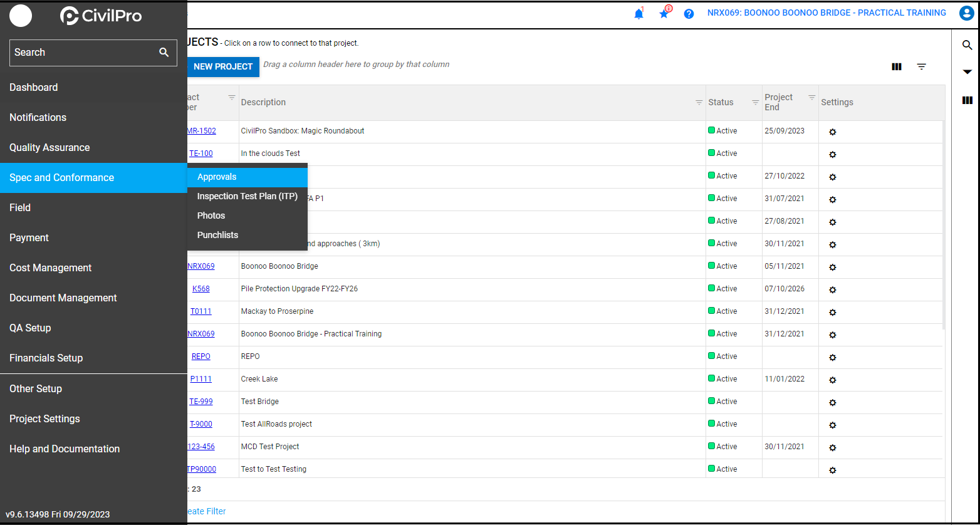Click the help question mark icon
This screenshot has width=980, height=525.
tap(689, 14)
